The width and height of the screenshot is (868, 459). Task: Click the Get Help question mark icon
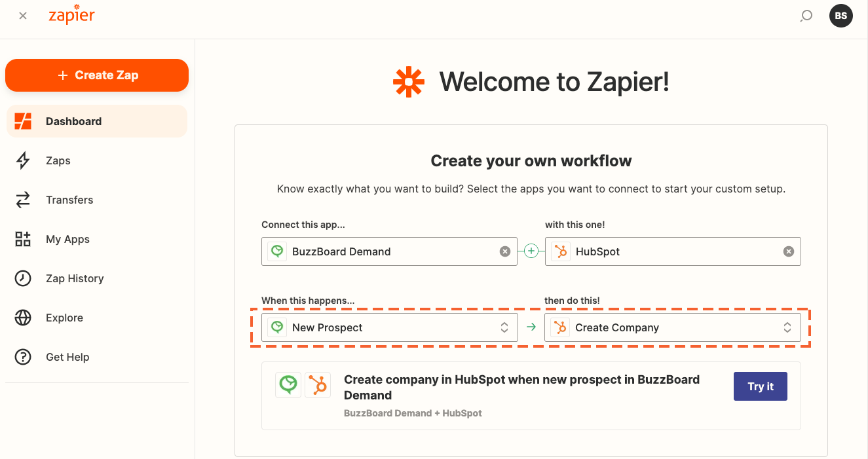pyautogui.click(x=23, y=357)
